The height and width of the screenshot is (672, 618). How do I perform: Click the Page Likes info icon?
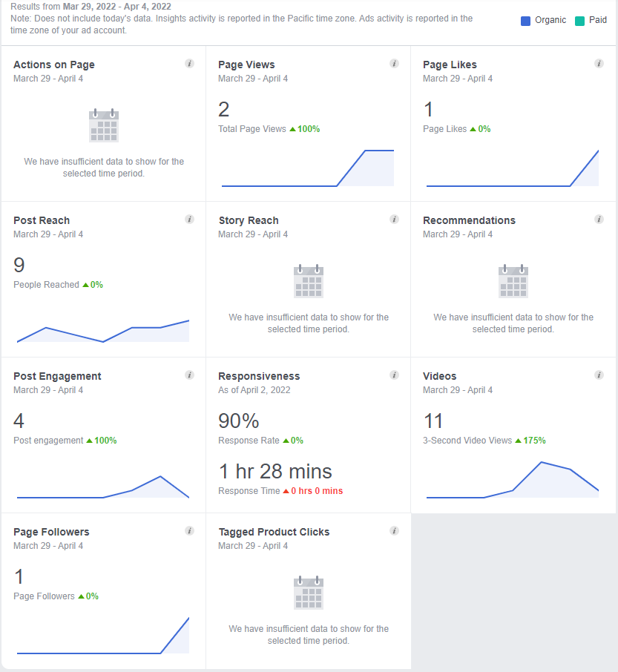[599, 64]
